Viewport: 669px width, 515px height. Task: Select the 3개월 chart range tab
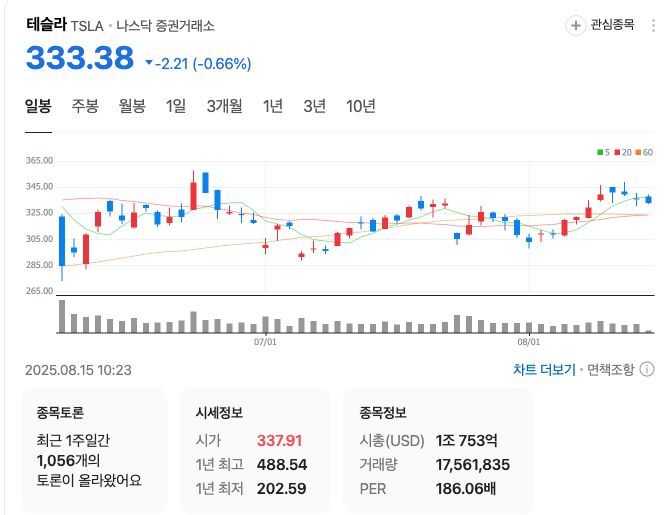(x=224, y=106)
